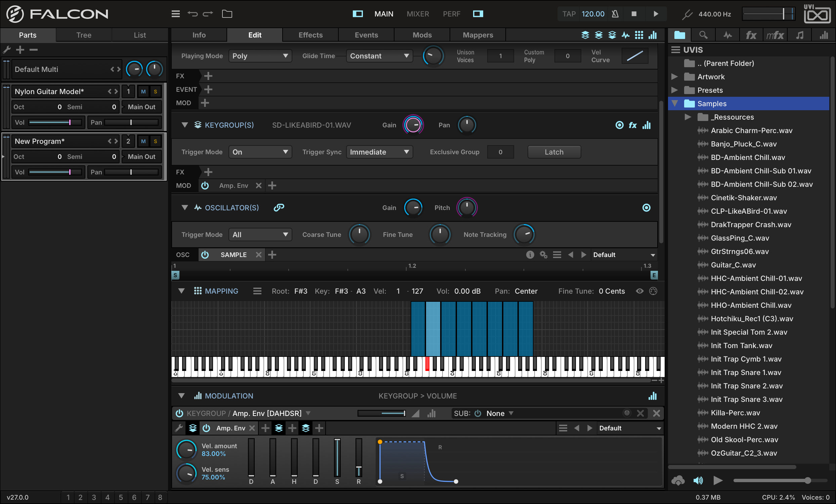Toggle Amp. Env power in keygroup MOD row
The width and height of the screenshot is (836, 504).
click(x=205, y=185)
